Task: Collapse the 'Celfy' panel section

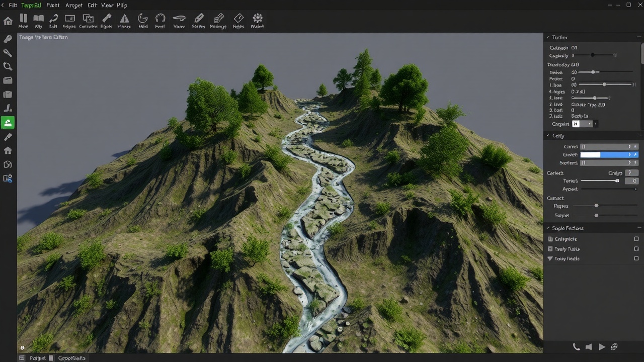Action: pos(548,136)
